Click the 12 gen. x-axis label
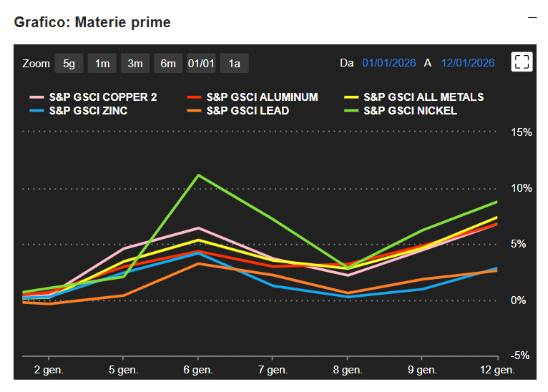The height and width of the screenshot is (392, 548). click(x=496, y=370)
